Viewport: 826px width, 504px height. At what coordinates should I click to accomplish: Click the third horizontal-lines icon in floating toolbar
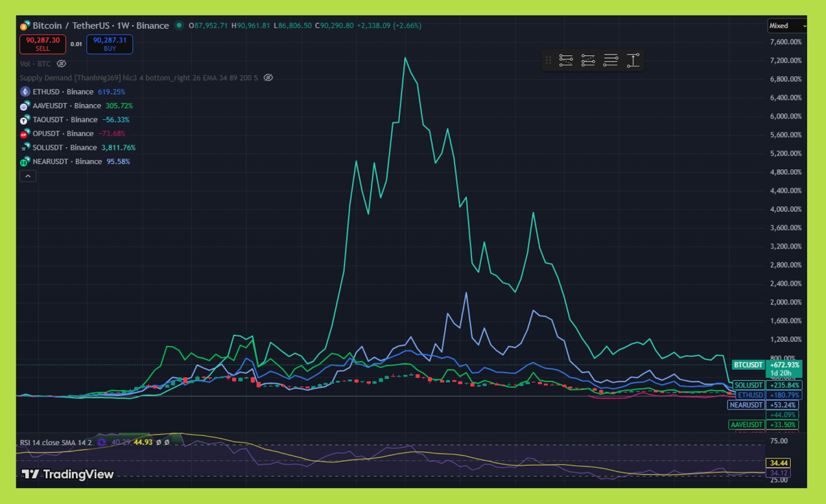click(611, 61)
